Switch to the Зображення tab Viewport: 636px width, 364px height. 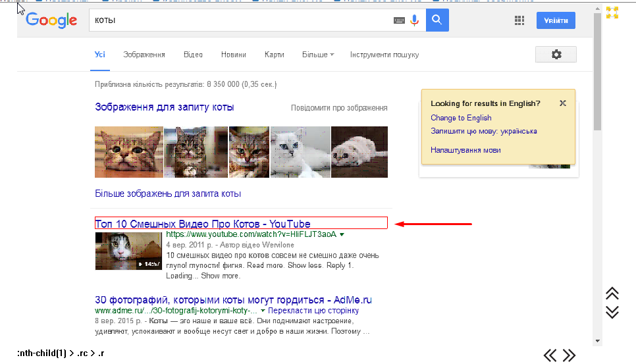(144, 55)
